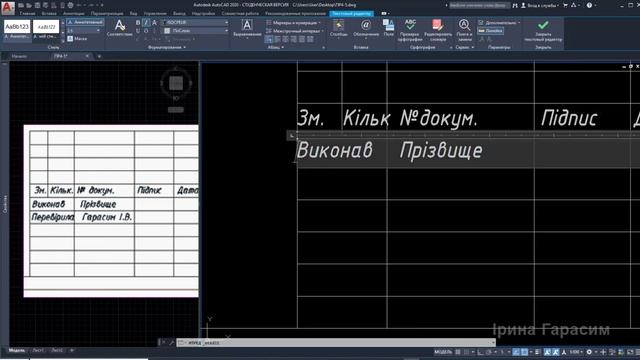Open the text height dropdown

coord(84,31)
